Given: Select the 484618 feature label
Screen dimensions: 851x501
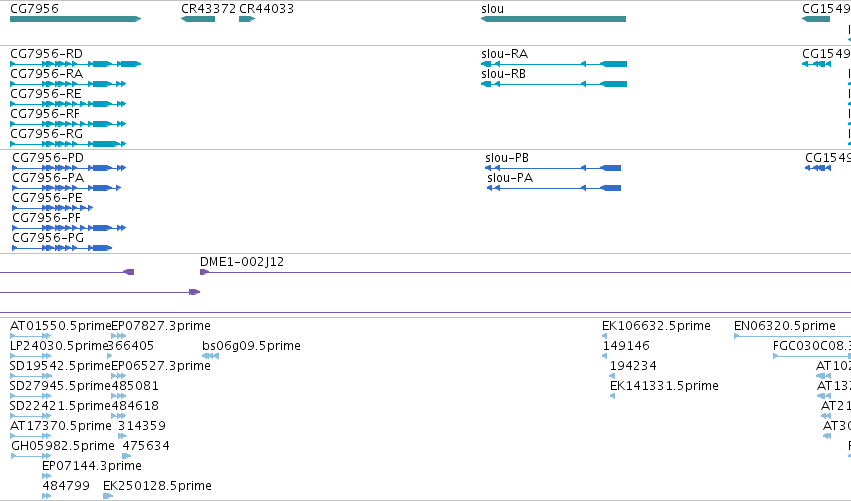Looking at the screenshot, I should coord(135,406).
